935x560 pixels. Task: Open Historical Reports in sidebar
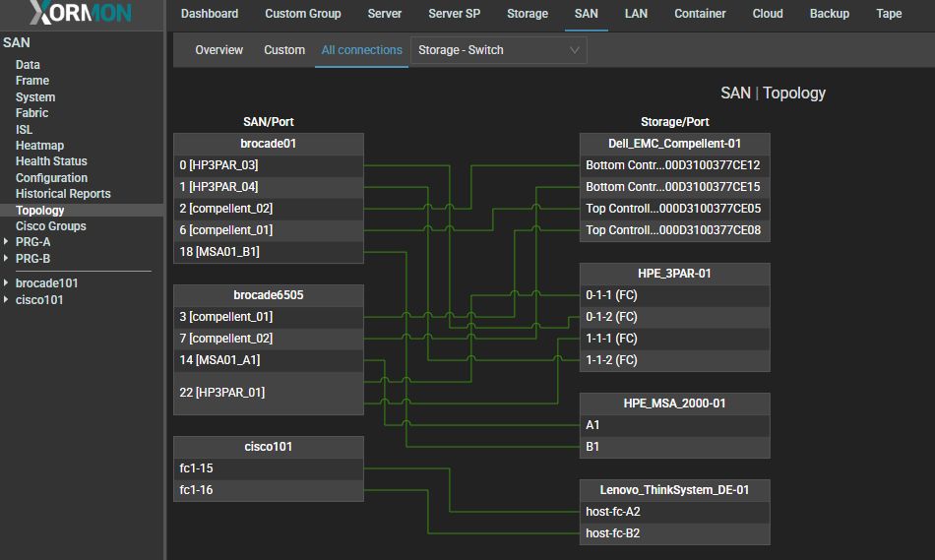tap(63, 194)
